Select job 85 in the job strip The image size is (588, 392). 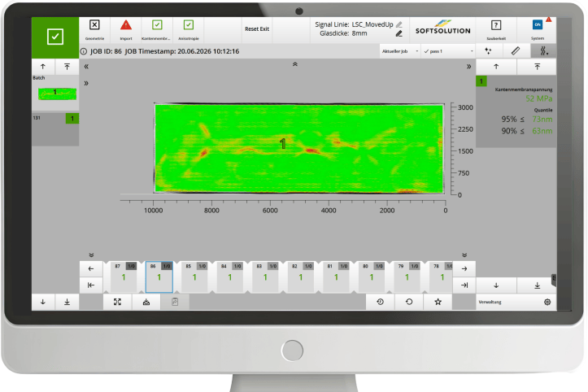(194, 277)
